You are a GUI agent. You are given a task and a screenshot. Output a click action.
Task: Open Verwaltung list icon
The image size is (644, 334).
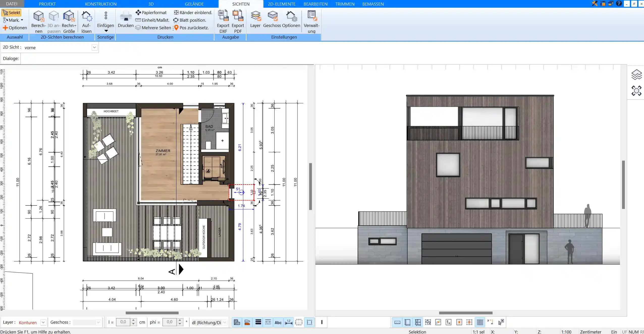click(x=312, y=16)
